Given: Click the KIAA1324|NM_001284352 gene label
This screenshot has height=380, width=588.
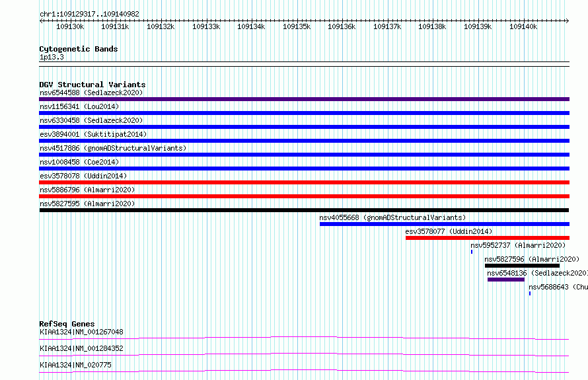Looking at the screenshot, I should [x=81, y=348].
